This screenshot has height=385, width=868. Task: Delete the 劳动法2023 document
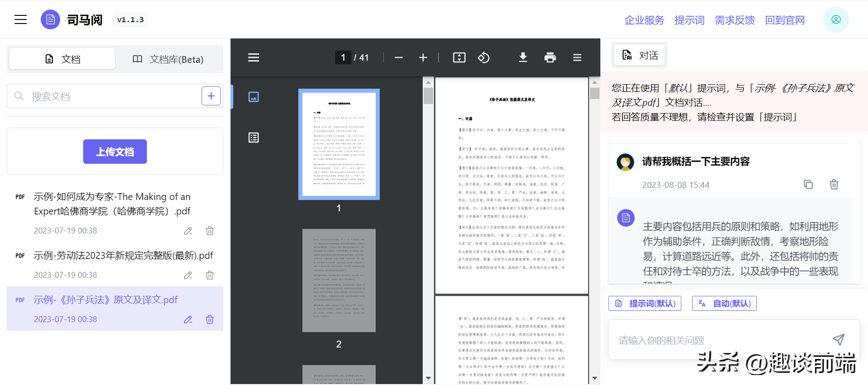210,275
